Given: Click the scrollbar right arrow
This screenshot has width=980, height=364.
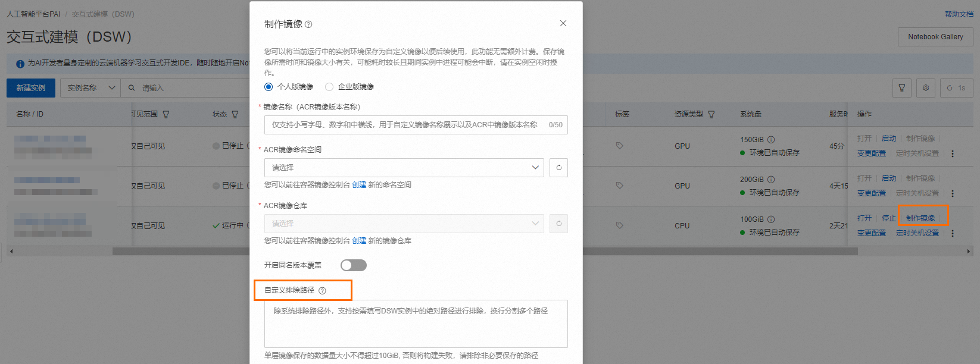Looking at the screenshot, I should [969, 252].
